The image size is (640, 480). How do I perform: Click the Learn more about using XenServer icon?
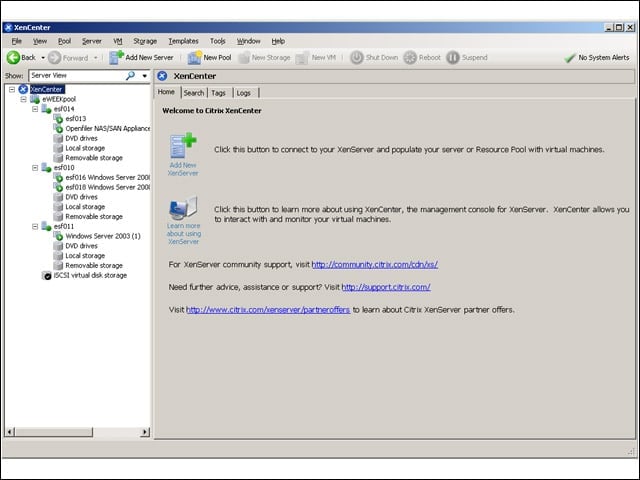pos(183,207)
